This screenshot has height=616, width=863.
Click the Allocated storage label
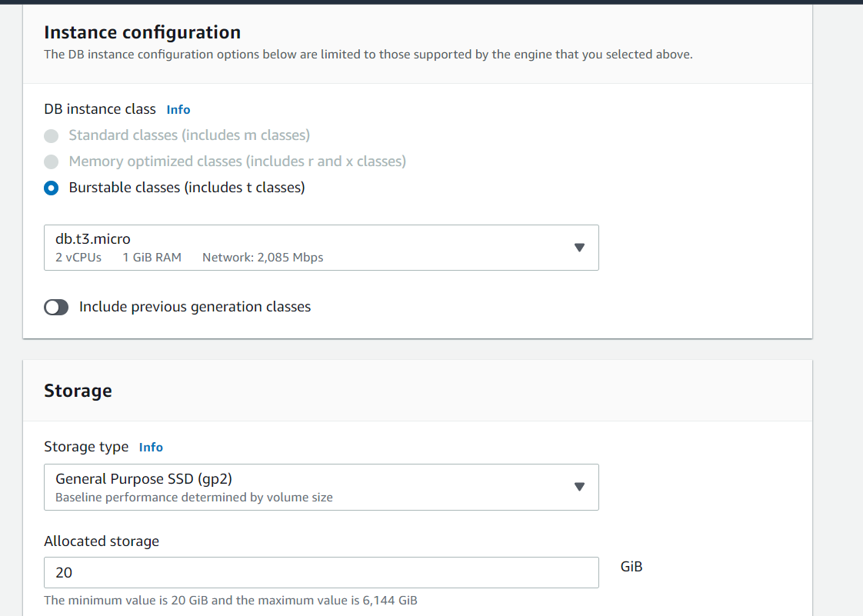point(102,541)
